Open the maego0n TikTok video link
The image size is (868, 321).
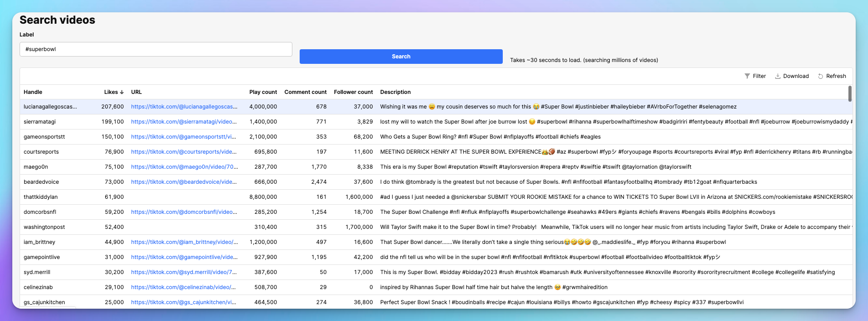click(184, 167)
